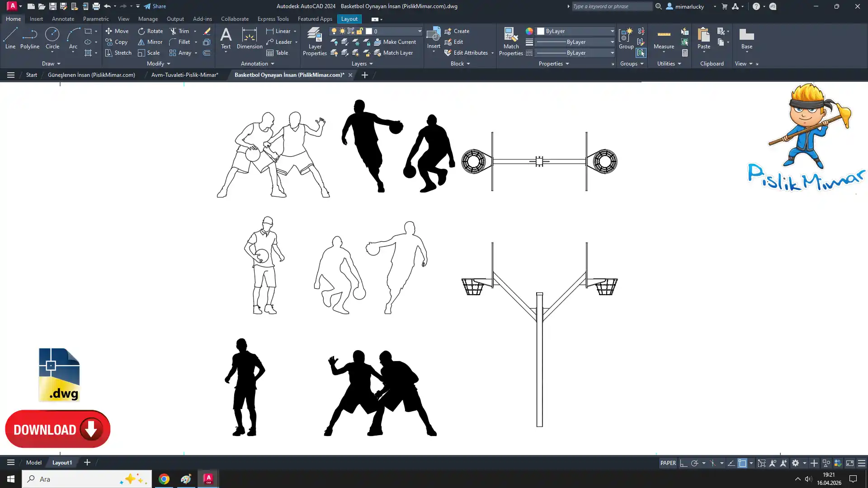
Task: Open the layer 0 dropdown list
Action: pyautogui.click(x=419, y=31)
